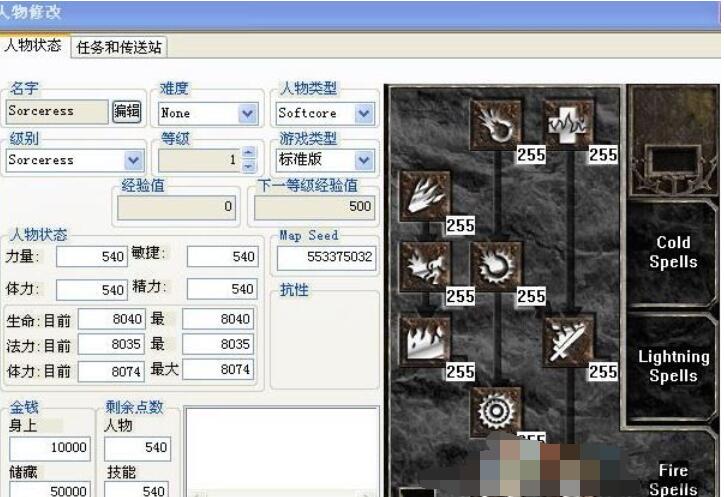Viewport: 724px width, 497px height.
Task: Click the 体力 vitality 540 field
Action: click(x=92, y=290)
